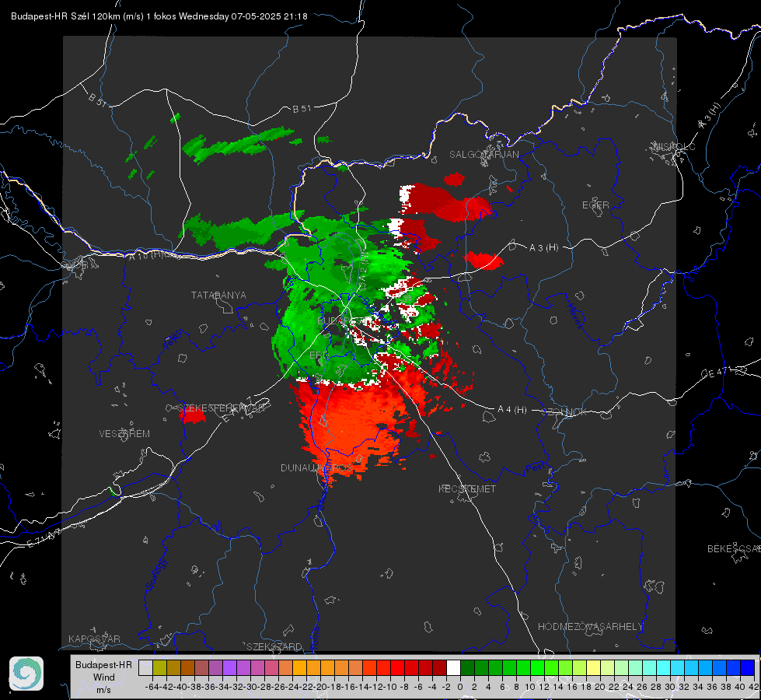Select the white zero-velocity swatch in legend
Screen dimensions: 761x700
tap(453, 667)
